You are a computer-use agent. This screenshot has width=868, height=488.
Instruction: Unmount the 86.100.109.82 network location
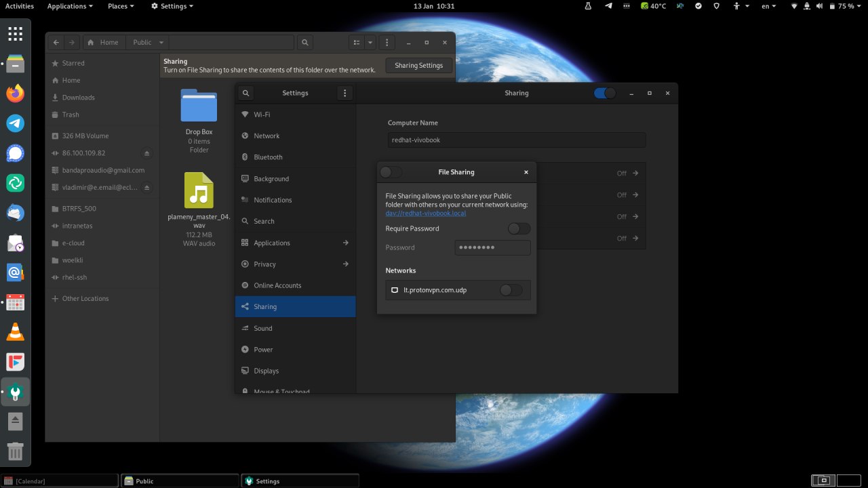point(147,153)
